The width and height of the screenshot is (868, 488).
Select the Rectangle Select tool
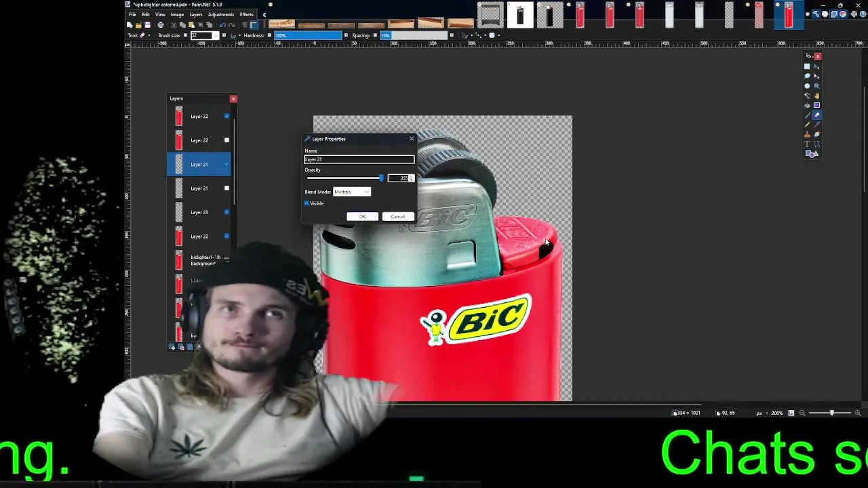[807, 66]
